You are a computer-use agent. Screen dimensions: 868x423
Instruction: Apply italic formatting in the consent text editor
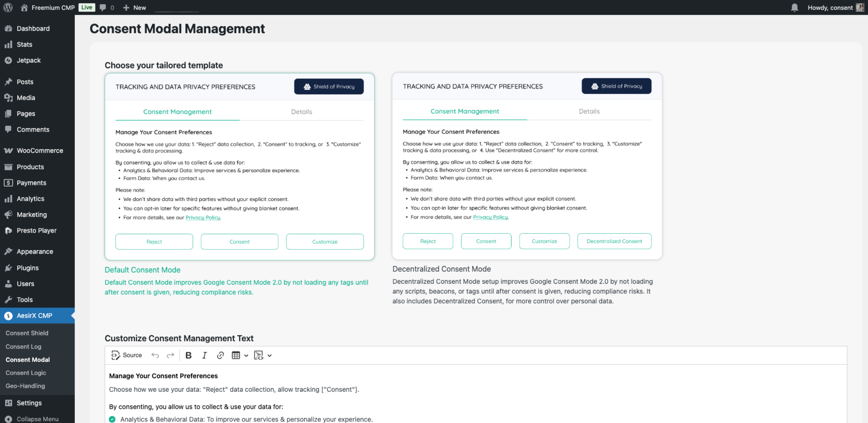tap(204, 355)
